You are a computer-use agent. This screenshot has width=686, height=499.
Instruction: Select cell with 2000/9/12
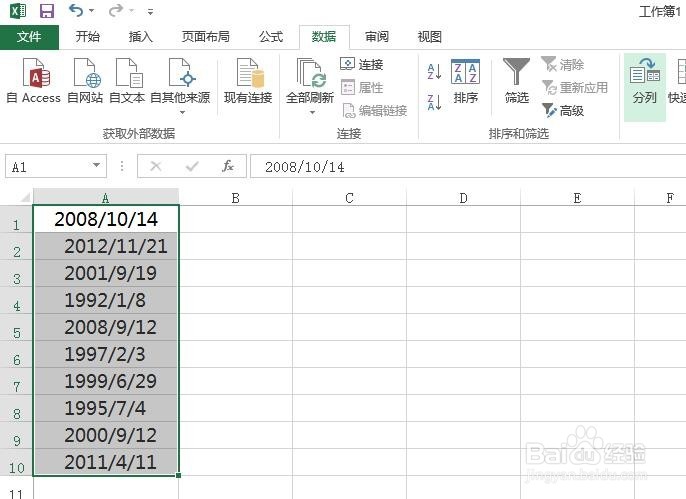pyautogui.click(x=106, y=435)
